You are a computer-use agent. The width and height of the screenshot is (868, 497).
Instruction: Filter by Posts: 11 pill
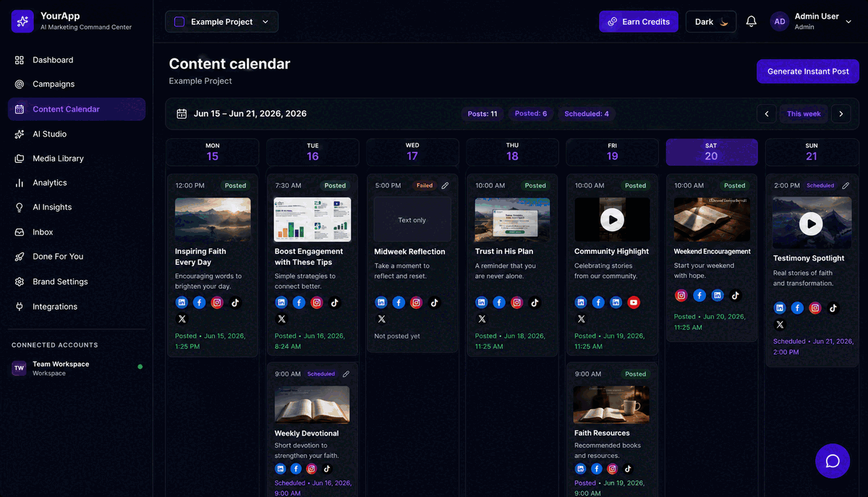tap(482, 114)
